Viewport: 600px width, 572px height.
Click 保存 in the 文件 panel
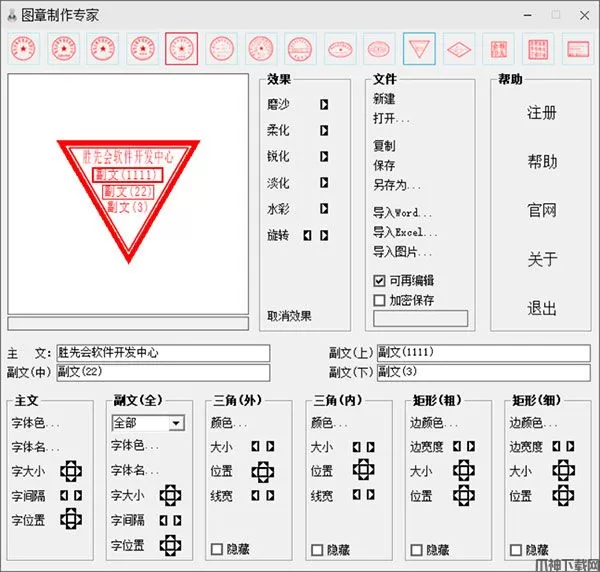pyautogui.click(x=384, y=165)
